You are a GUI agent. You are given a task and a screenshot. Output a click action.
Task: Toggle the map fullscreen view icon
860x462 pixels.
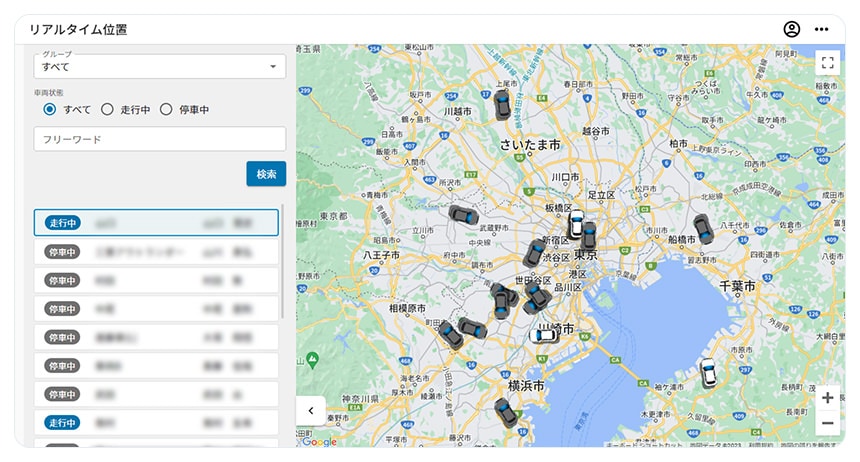point(828,63)
